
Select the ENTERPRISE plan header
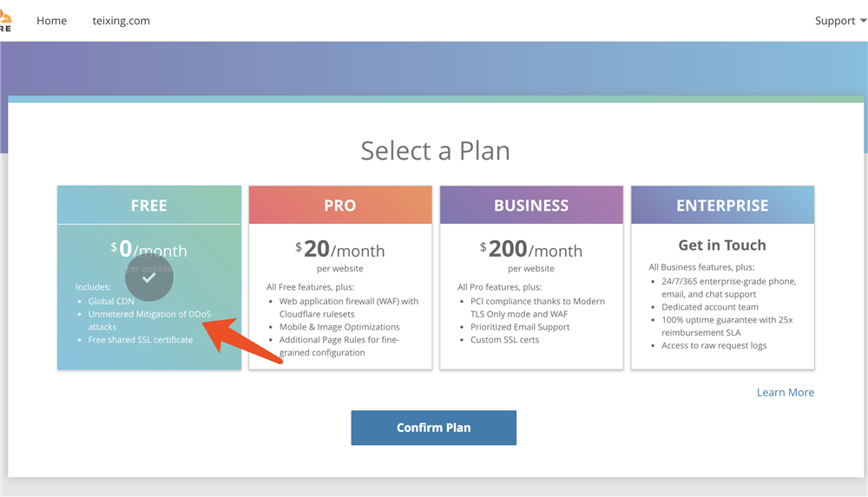click(722, 206)
